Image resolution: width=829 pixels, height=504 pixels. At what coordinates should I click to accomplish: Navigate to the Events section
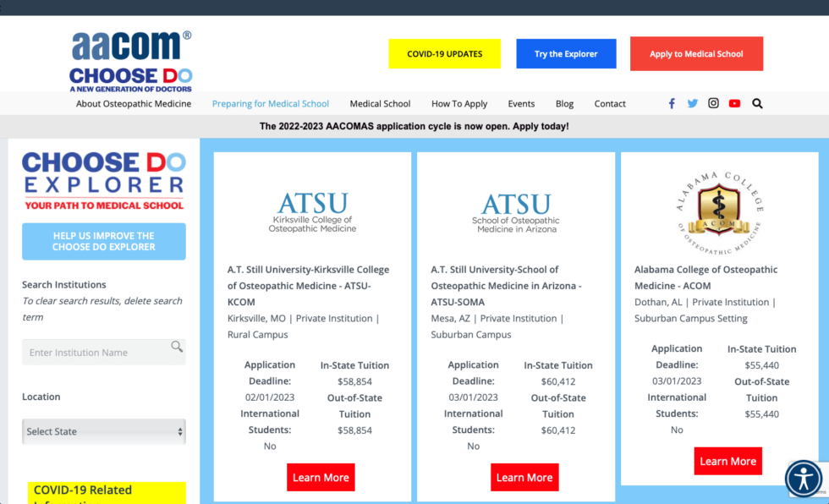point(521,103)
